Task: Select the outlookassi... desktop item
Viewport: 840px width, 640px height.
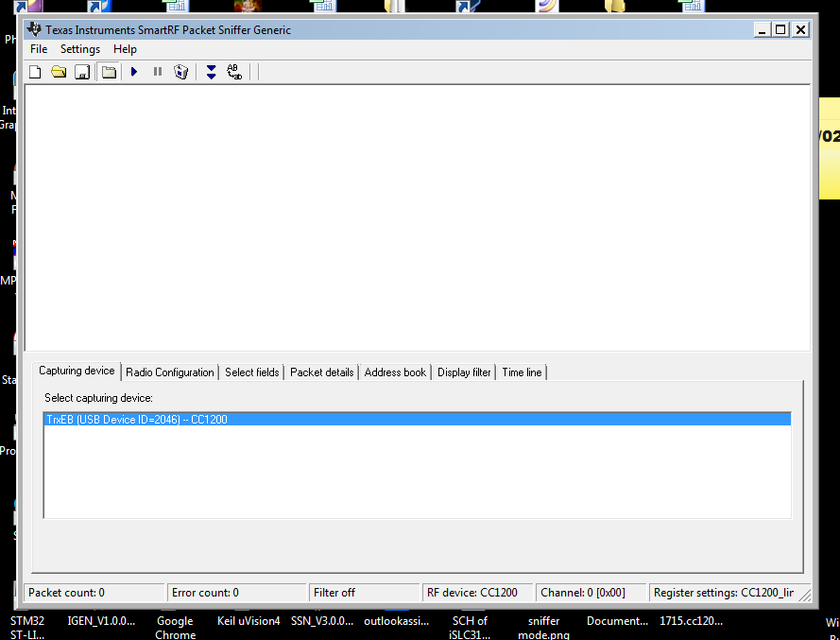Action: (397, 621)
